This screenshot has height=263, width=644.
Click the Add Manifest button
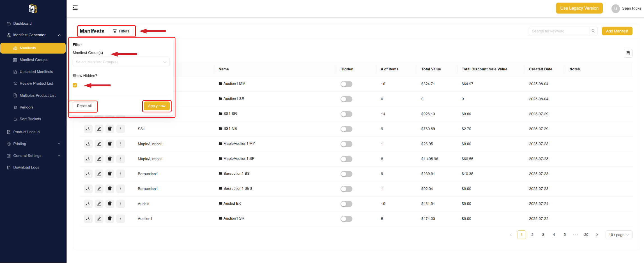617,31
